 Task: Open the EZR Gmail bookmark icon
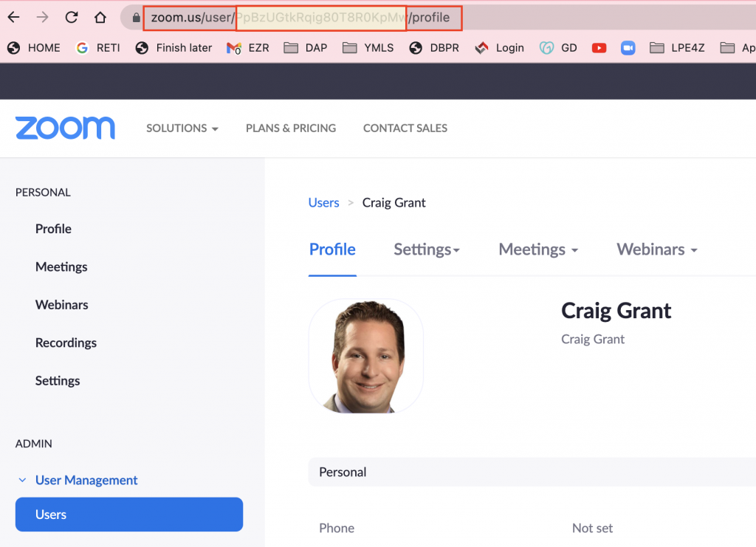coord(234,48)
